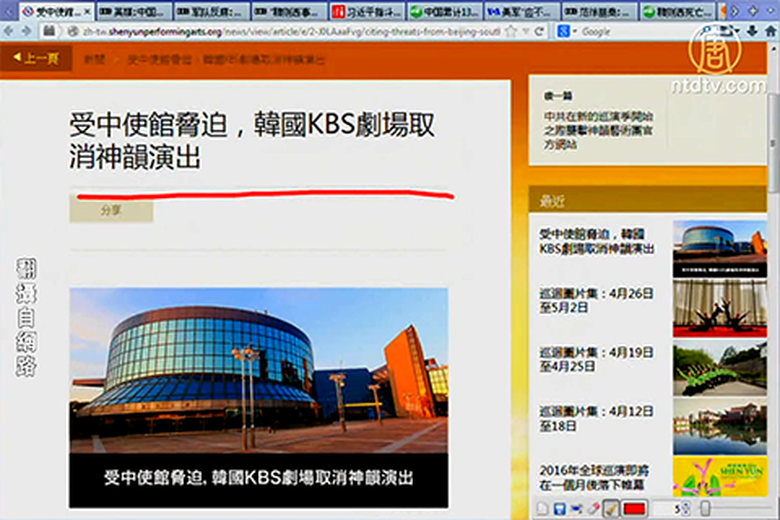Select the eraser tool in annotation toolbar

click(x=593, y=509)
